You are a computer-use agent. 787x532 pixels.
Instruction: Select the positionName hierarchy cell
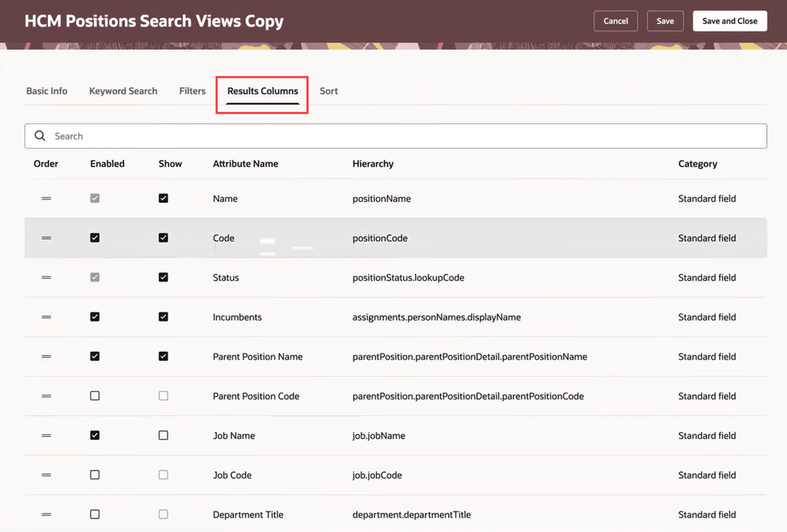[x=381, y=199]
